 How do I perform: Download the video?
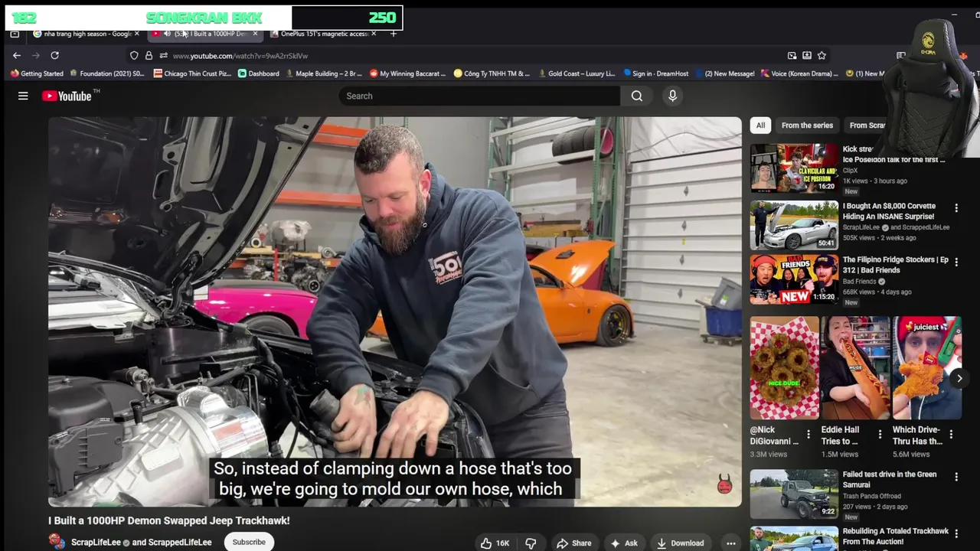680,543
